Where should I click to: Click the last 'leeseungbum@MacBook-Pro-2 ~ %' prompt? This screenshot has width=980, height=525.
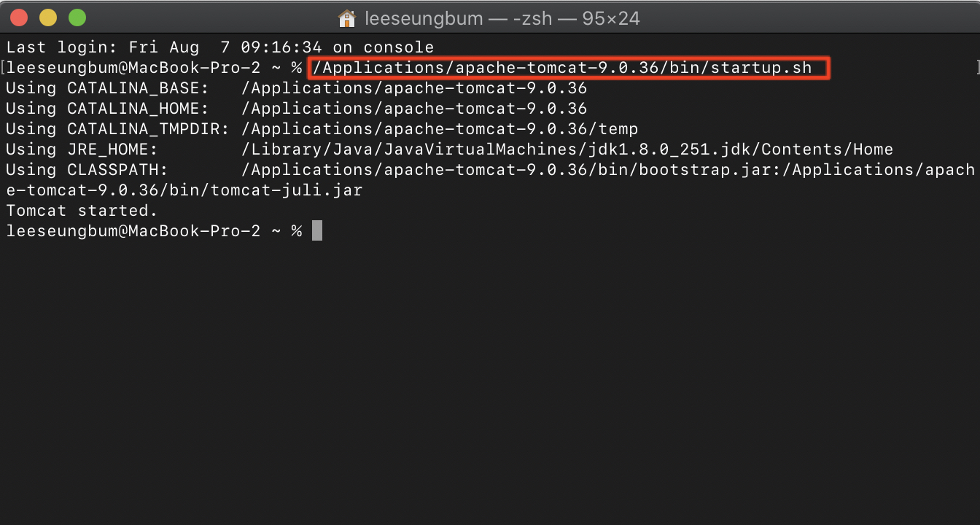(x=154, y=231)
